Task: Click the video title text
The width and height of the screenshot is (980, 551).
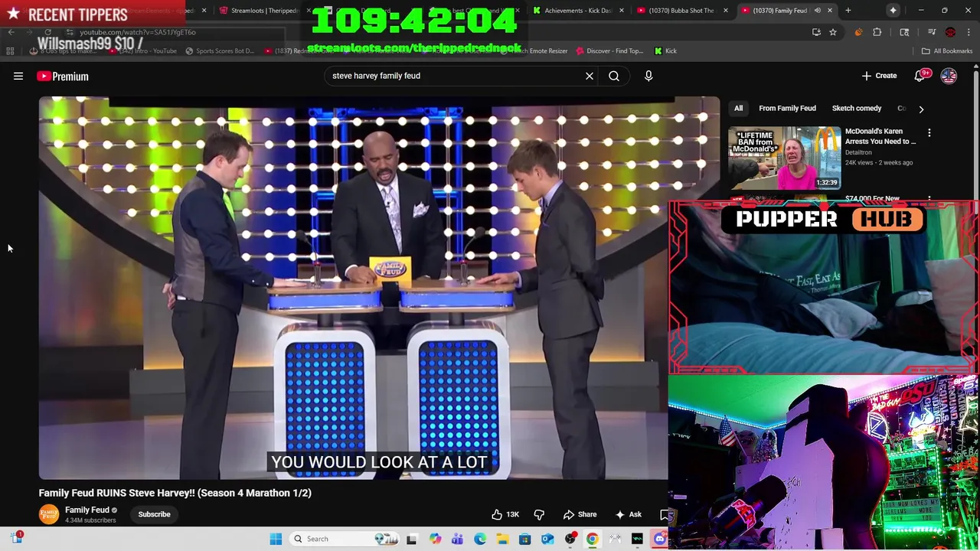Action: click(175, 493)
